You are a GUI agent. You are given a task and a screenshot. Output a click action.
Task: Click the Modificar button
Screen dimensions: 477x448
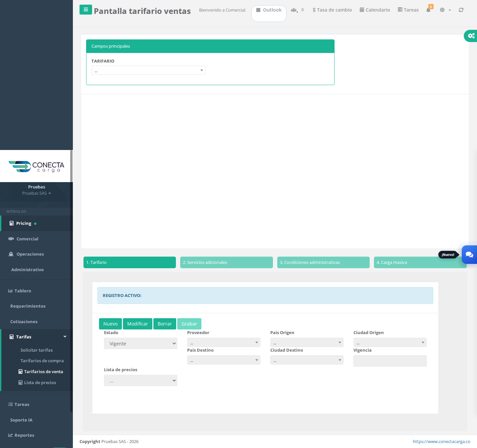click(x=137, y=324)
